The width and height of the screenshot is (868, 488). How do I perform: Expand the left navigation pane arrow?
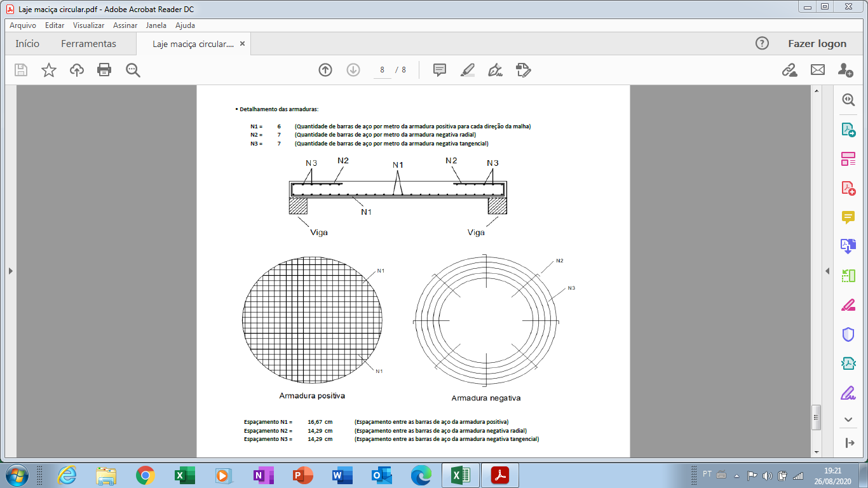coord(10,271)
